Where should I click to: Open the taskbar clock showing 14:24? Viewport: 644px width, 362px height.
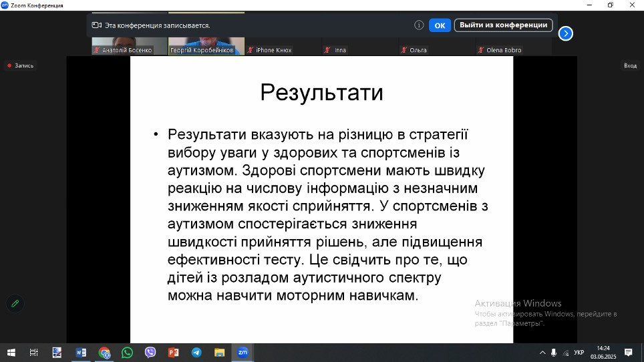click(x=603, y=352)
